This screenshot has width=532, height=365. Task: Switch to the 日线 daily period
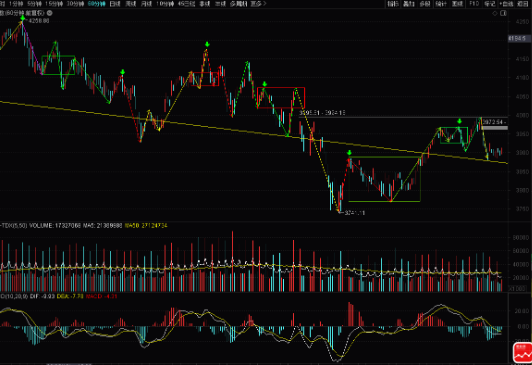115,4
